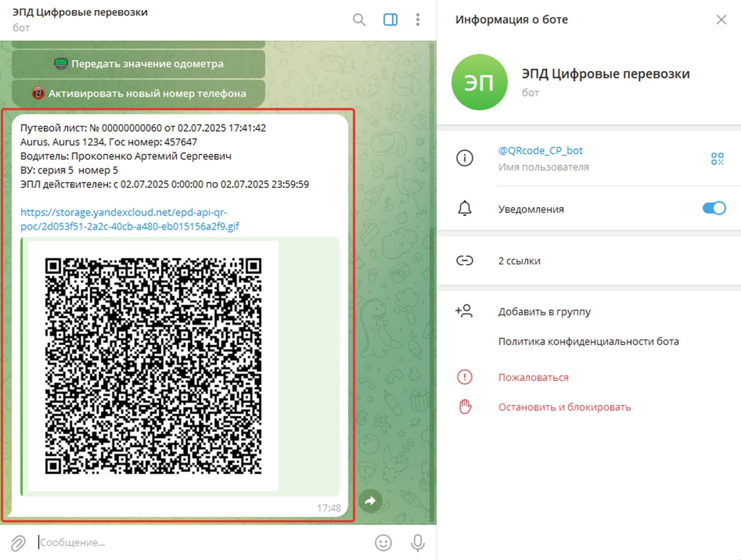Click the green ЭП bot avatar
Viewport: 741px width, 560px height.
pos(479,82)
